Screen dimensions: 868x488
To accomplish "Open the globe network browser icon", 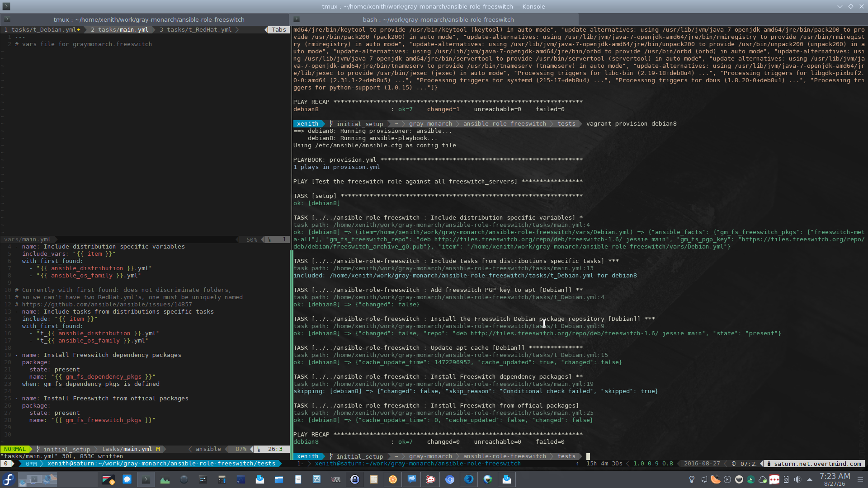I will pyautogui.click(x=488, y=479).
